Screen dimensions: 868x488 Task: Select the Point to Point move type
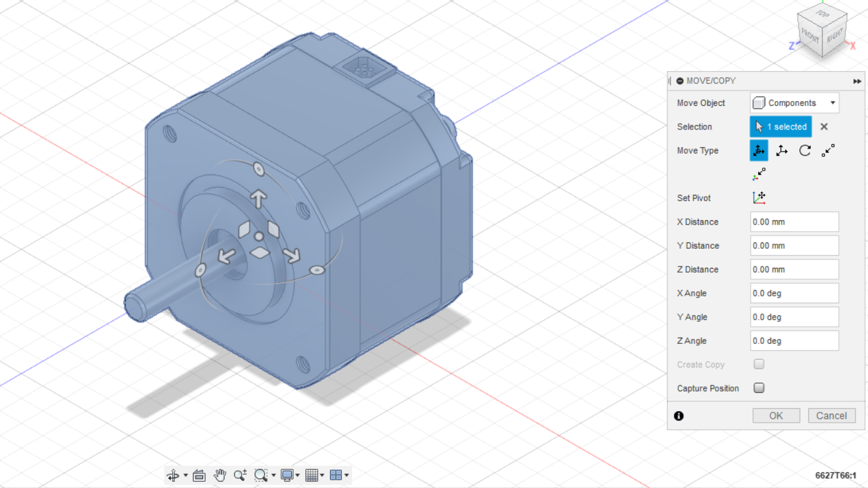[828, 150]
